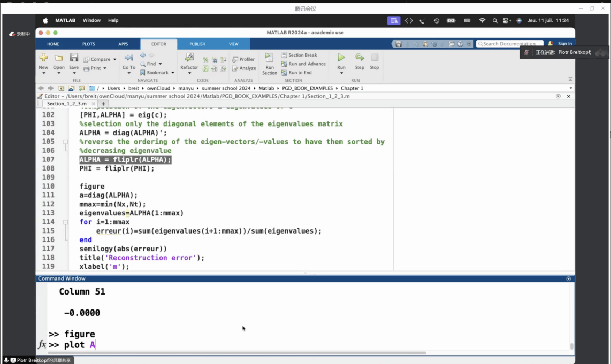This screenshot has width=611, height=364.
Task: Click the Run green play icon
Action: [341, 57]
